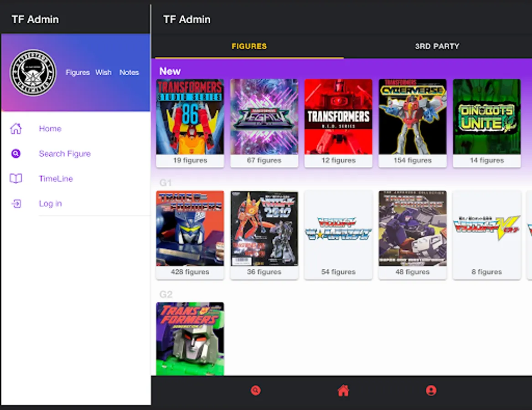Click the '12 figures' label

pos(338,160)
